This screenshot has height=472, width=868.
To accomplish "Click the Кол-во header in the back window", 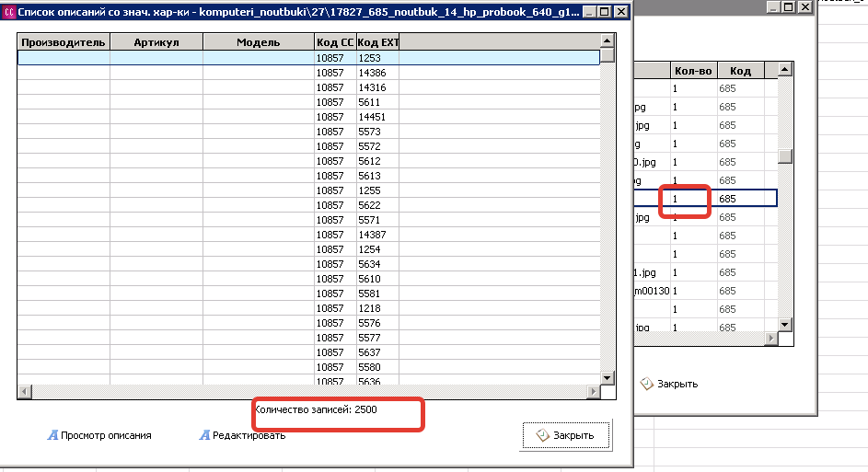I will pyautogui.click(x=694, y=70).
